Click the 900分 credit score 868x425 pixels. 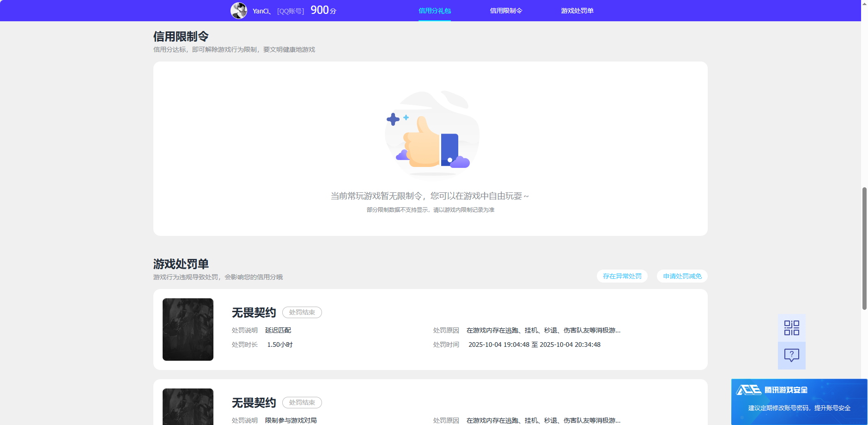pos(323,10)
